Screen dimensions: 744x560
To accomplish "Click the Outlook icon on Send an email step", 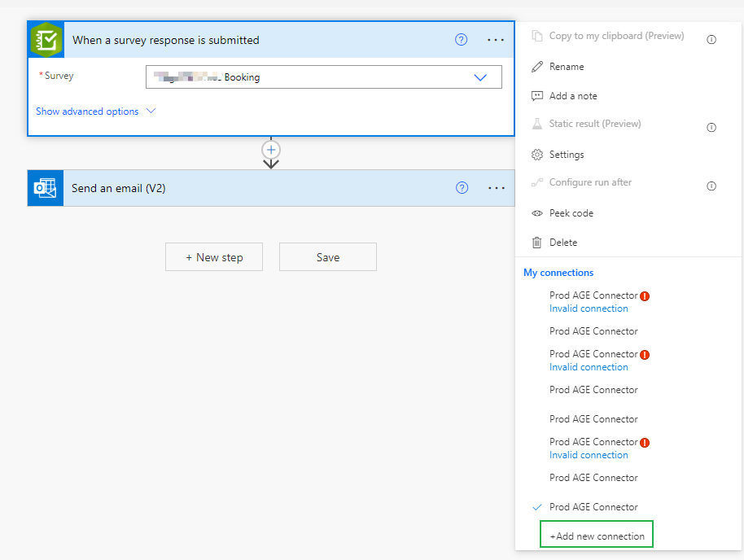I will [x=45, y=188].
